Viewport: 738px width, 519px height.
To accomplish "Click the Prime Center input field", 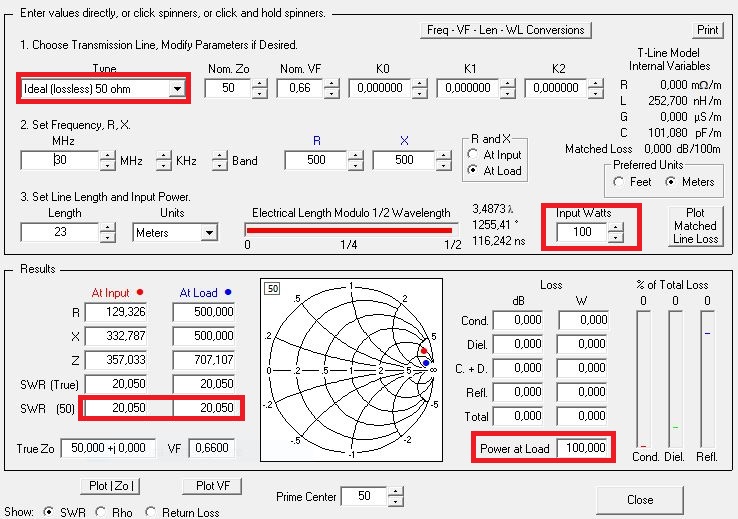I will click(364, 496).
